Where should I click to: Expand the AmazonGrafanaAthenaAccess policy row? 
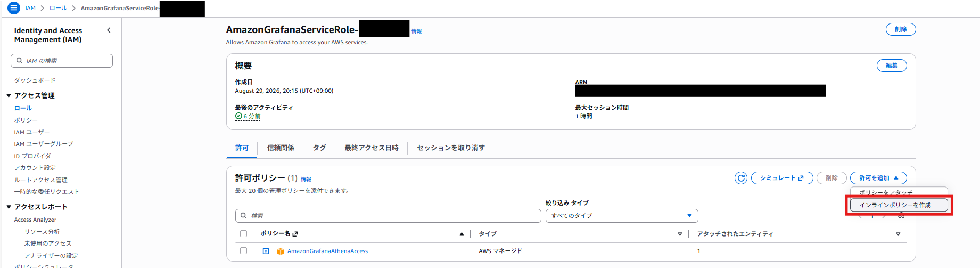coord(266,251)
